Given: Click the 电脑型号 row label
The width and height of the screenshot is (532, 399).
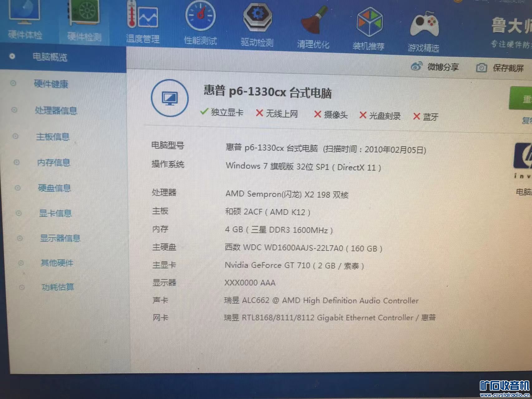Looking at the screenshot, I should coord(167,145).
